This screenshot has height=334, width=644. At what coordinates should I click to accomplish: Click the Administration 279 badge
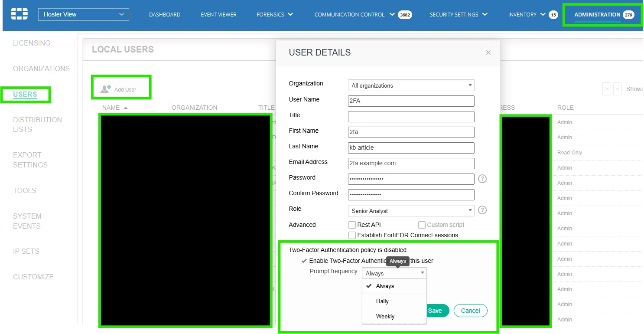tap(628, 15)
